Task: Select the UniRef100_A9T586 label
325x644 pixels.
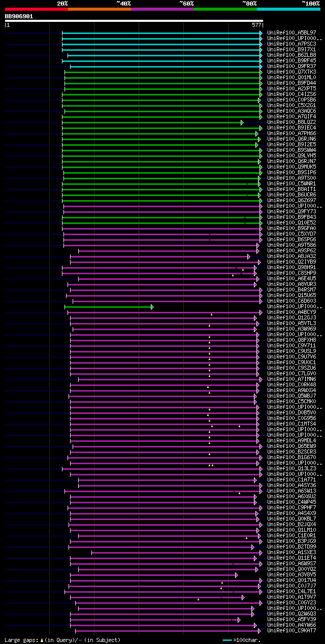Action: click(291, 245)
